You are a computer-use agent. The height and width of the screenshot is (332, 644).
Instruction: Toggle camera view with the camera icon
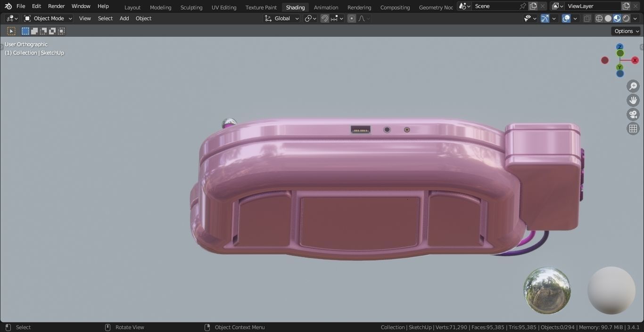pyautogui.click(x=633, y=114)
